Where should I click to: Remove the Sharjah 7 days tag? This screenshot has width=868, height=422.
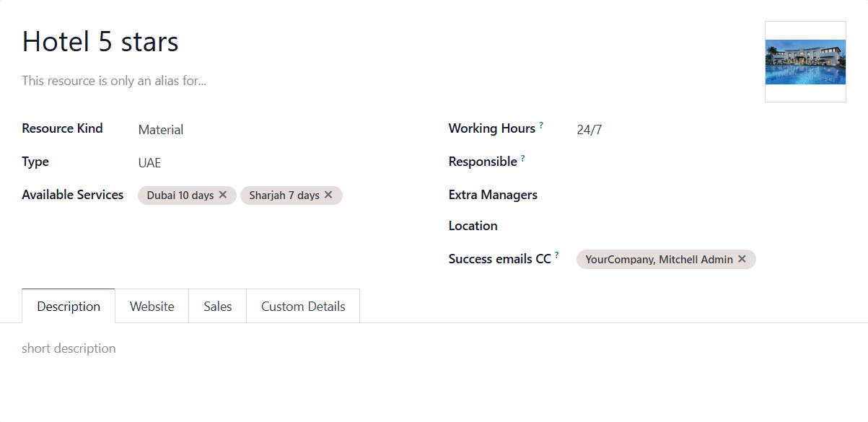tap(328, 195)
